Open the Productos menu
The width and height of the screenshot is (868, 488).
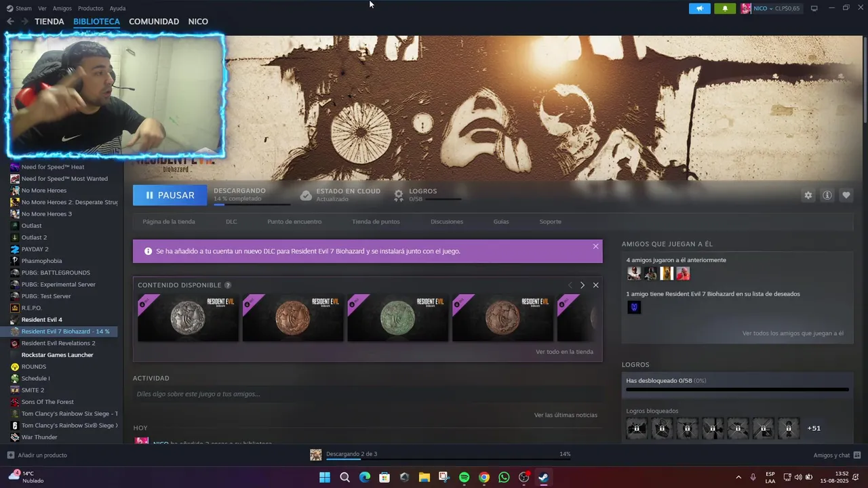point(90,8)
